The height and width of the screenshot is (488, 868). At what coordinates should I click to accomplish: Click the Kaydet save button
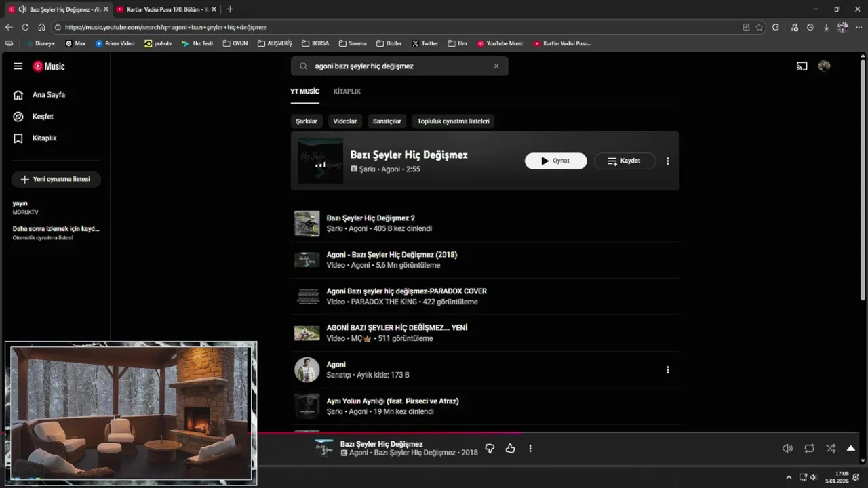tap(625, 161)
